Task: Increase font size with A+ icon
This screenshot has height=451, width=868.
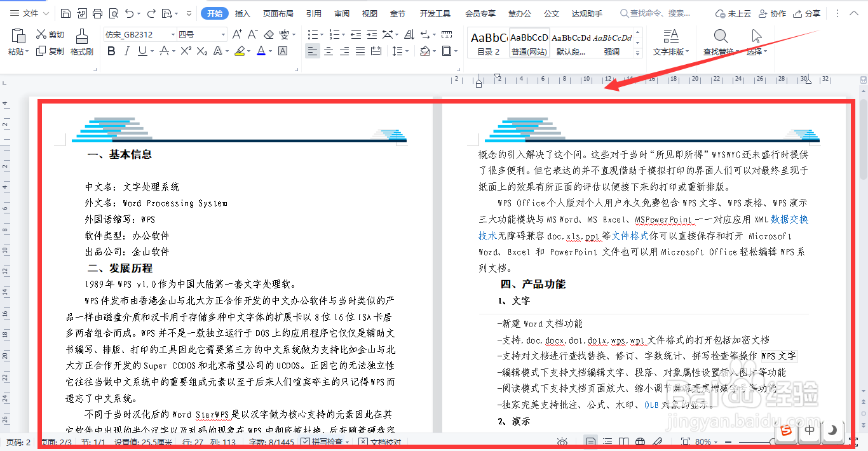Action: pyautogui.click(x=237, y=35)
